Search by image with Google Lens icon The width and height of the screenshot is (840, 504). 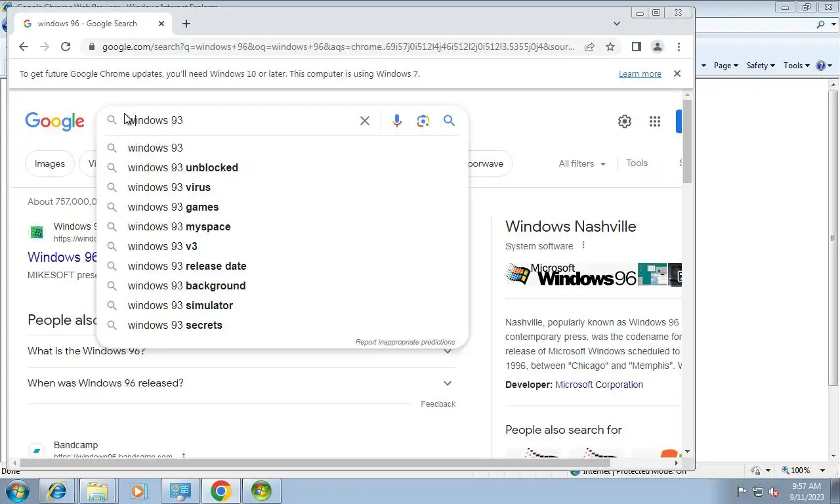coord(423,121)
